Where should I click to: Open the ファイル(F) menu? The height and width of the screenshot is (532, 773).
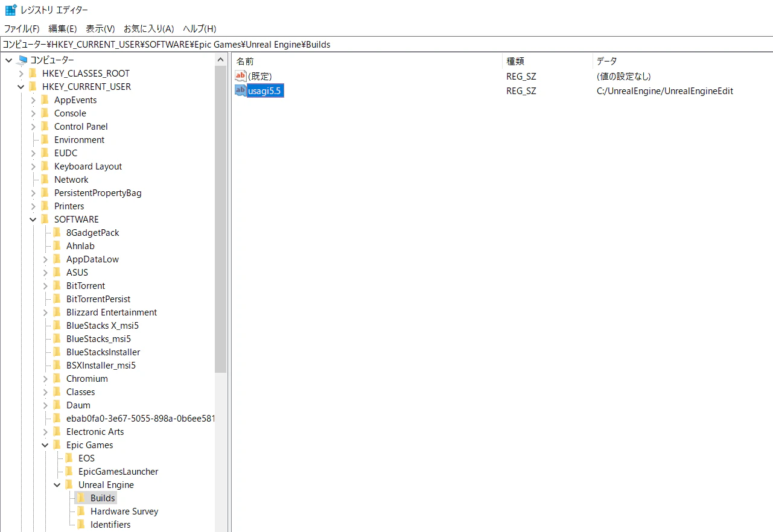22,28
